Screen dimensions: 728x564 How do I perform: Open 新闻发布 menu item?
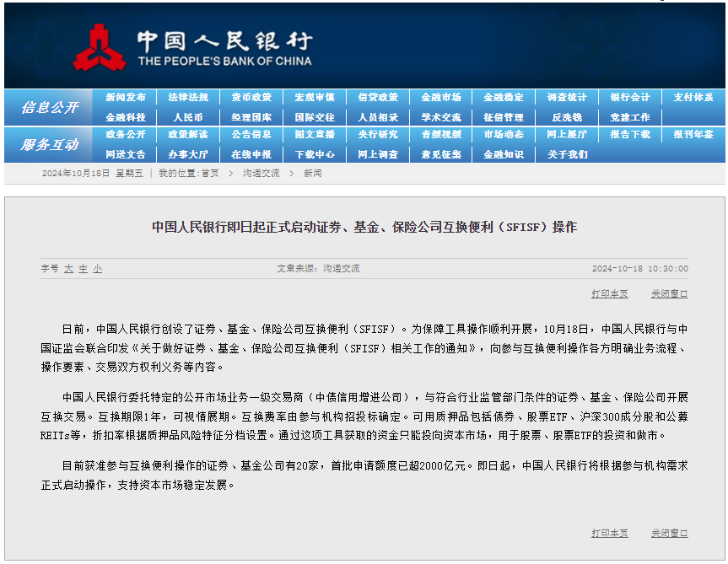(x=126, y=98)
